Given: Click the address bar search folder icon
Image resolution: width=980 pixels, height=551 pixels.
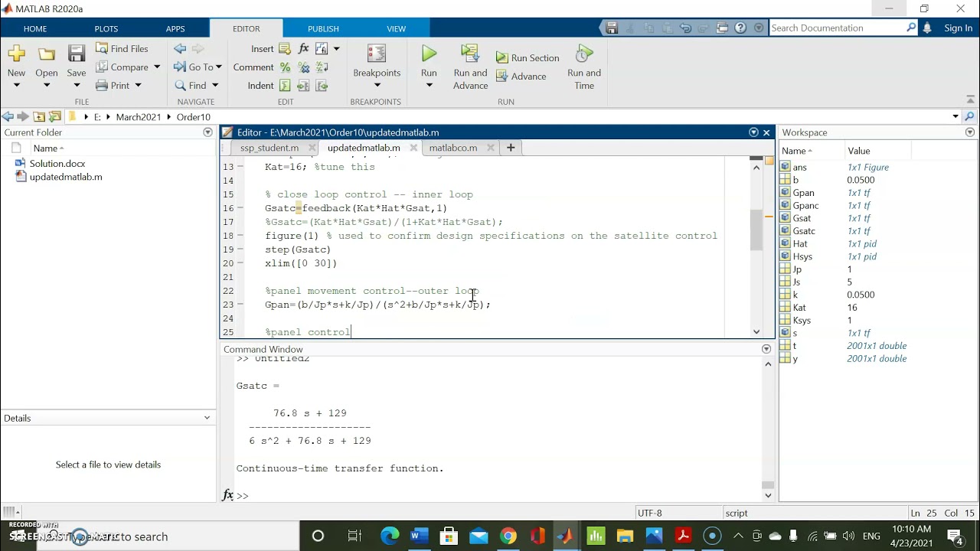Looking at the screenshot, I should (969, 117).
